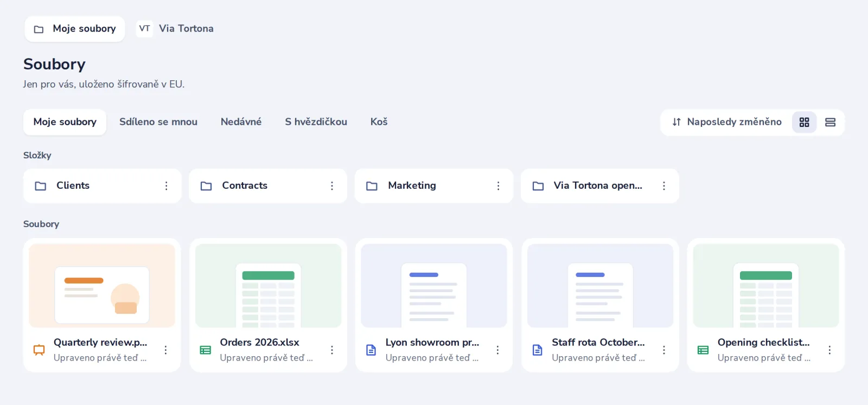Switch to grid view
868x405 pixels.
pyautogui.click(x=804, y=123)
